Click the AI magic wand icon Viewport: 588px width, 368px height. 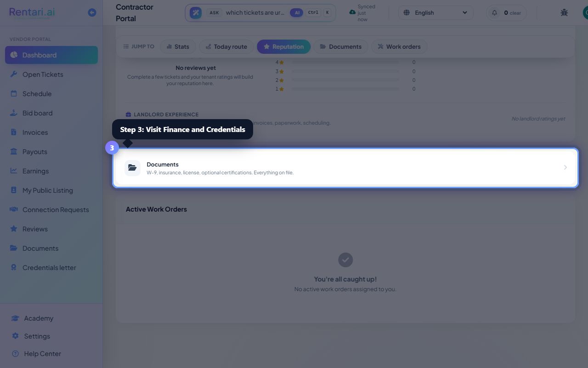(196, 12)
